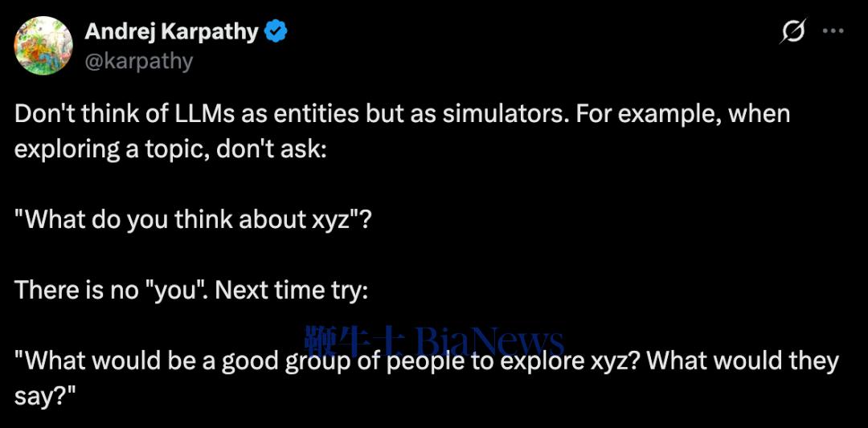This screenshot has height=428, width=868.
Task: Click the line starting "Don't think of LLMs"
Action: [402, 114]
